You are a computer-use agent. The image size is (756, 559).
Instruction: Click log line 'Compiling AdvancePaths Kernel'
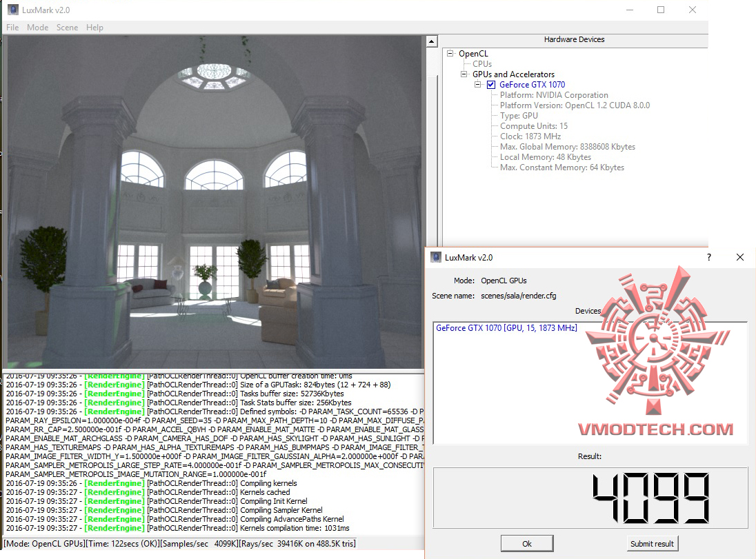click(175, 519)
